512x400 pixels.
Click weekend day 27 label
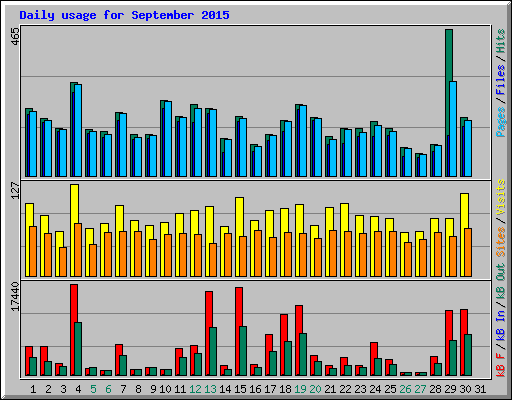[420, 389]
